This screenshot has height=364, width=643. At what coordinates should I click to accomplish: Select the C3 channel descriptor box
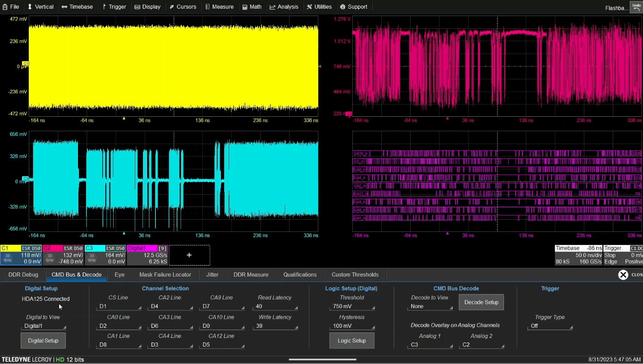click(x=105, y=255)
